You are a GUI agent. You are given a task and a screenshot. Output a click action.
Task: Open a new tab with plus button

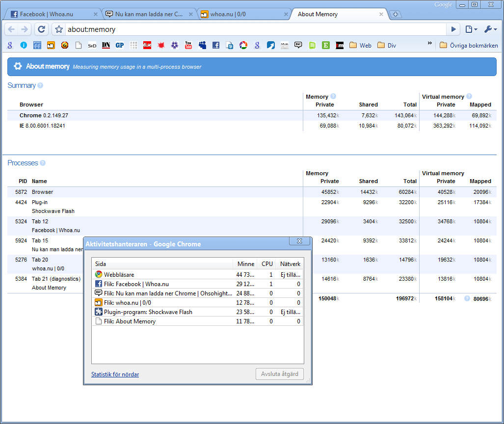[396, 14]
